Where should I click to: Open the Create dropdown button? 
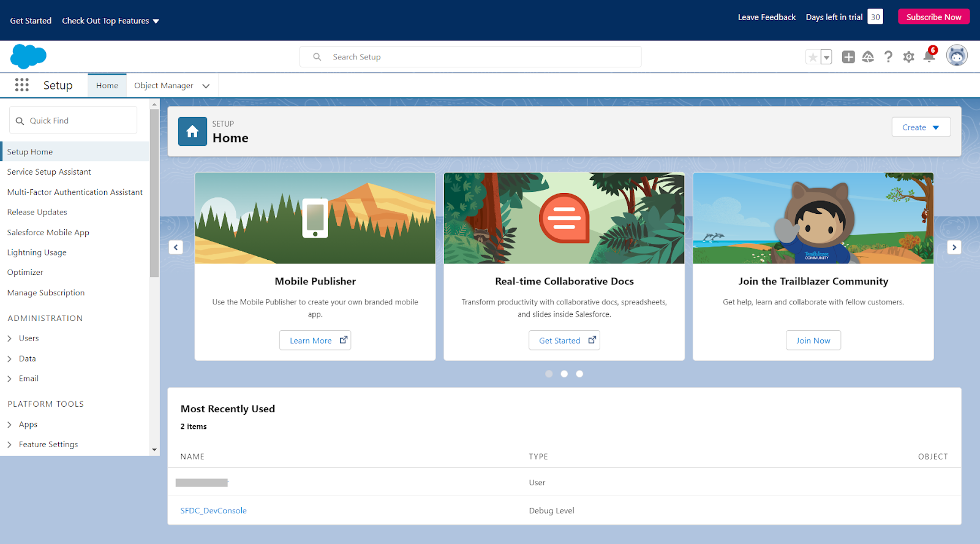coord(921,127)
